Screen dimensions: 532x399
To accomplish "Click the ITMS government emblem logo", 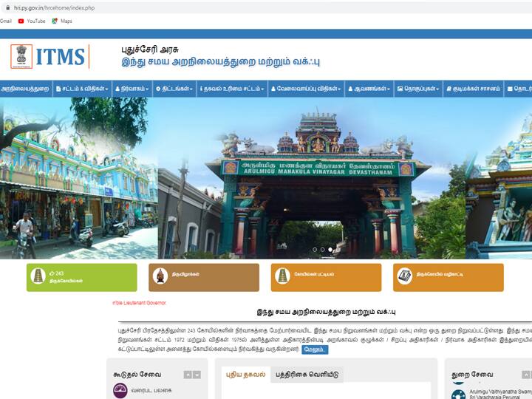I will [21, 56].
